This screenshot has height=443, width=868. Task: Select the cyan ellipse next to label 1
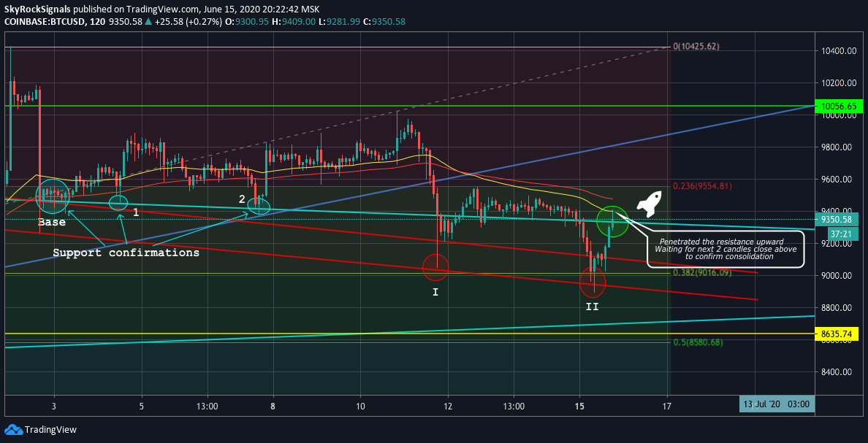(118, 203)
